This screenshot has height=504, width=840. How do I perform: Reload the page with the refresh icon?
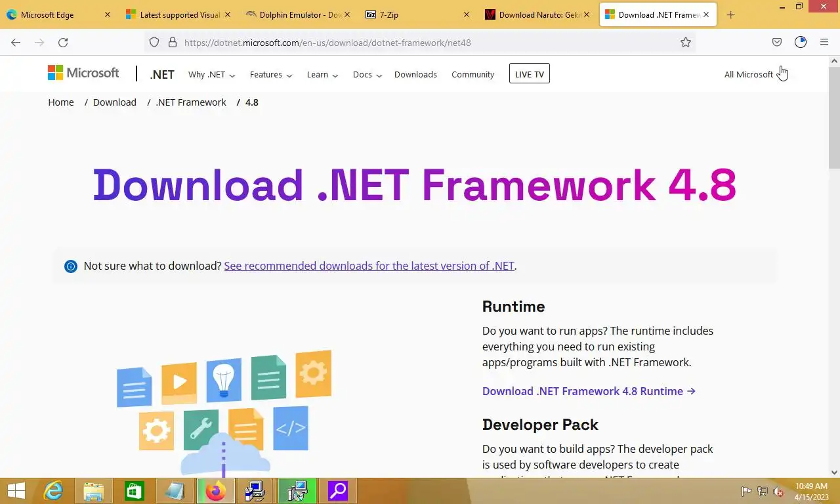63,42
